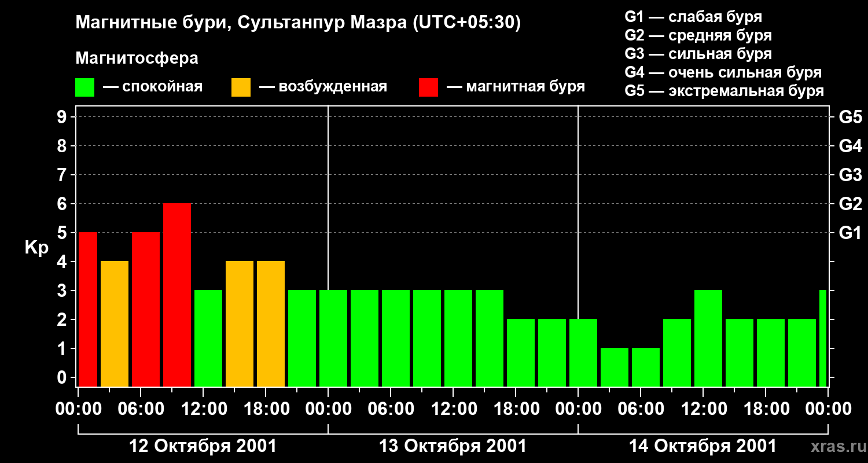Click the 'G3 — сильная буря' legend line

(x=698, y=54)
